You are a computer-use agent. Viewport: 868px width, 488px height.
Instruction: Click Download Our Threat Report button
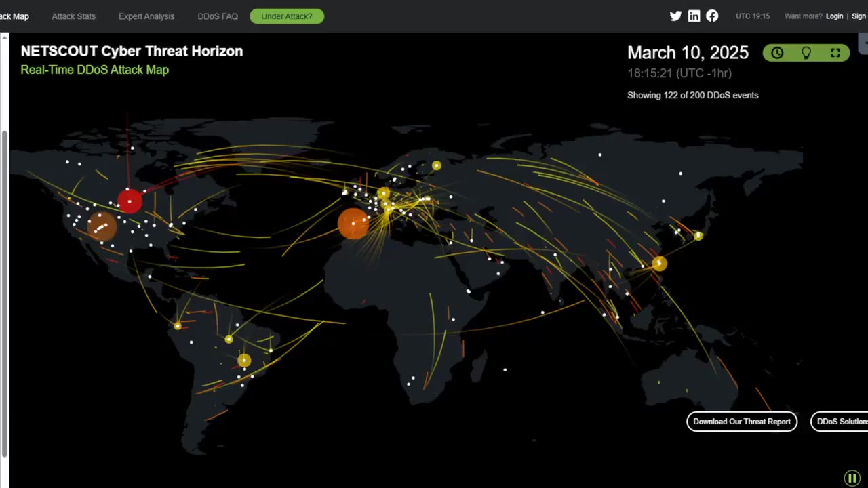(x=742, y=422)
